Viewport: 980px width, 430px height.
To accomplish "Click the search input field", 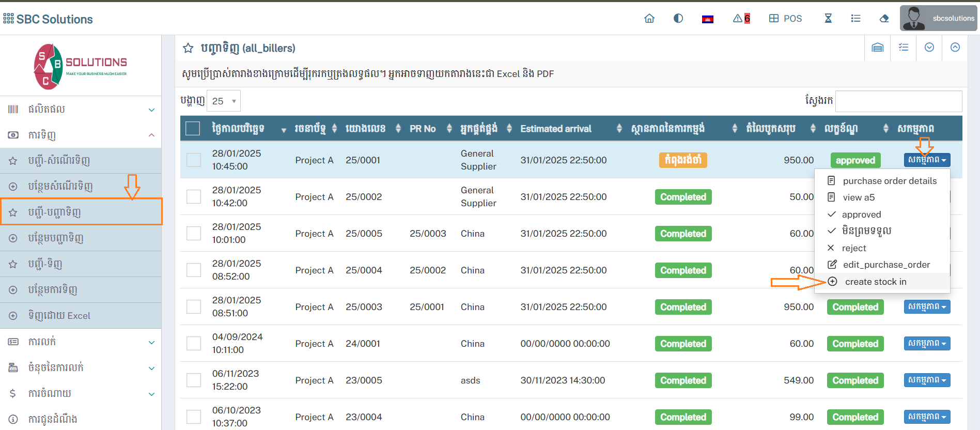I will [898, 101].
